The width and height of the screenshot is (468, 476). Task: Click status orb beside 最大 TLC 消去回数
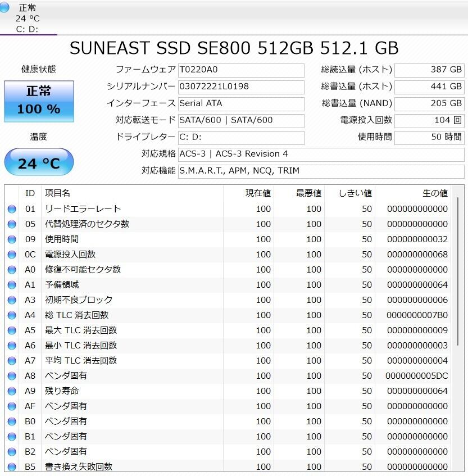[12, 330]
